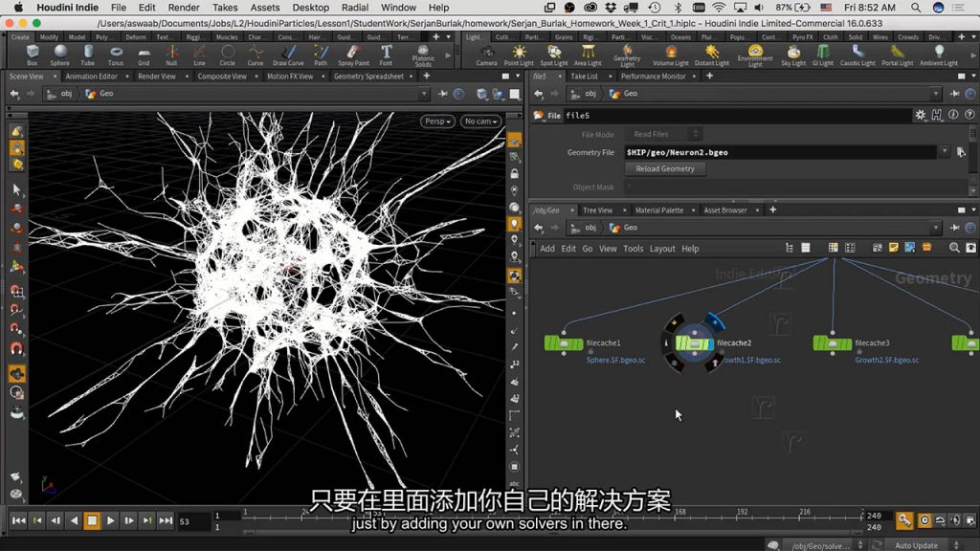Click Reload Geometry button
This screenshot has height=551, width=980.
(x=665, y=168)
